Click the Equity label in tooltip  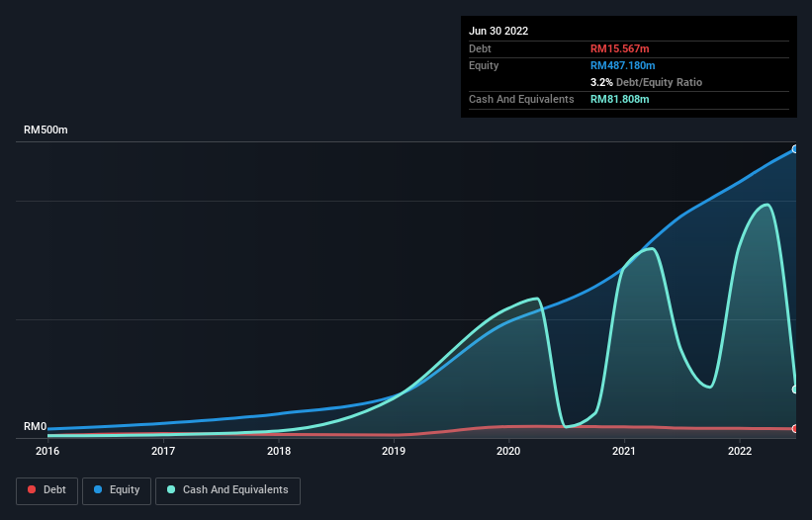coord(484,65)
